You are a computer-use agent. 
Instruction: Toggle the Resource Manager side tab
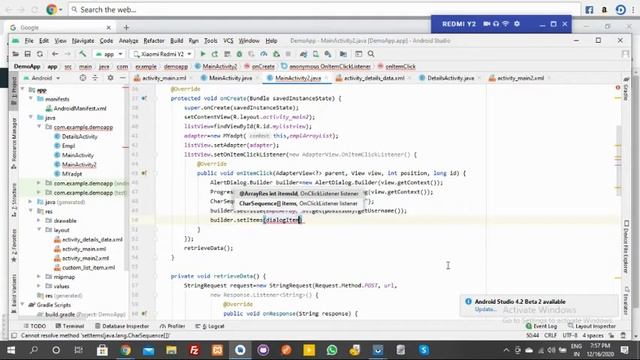[14, 143]
